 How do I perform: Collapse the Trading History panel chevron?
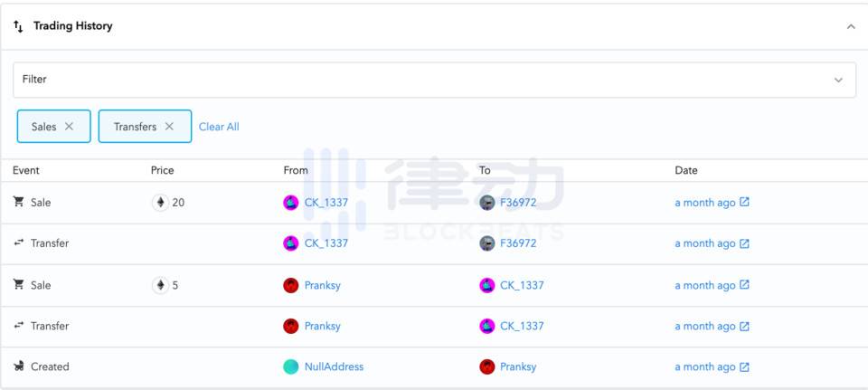click(x=851, y=26)
